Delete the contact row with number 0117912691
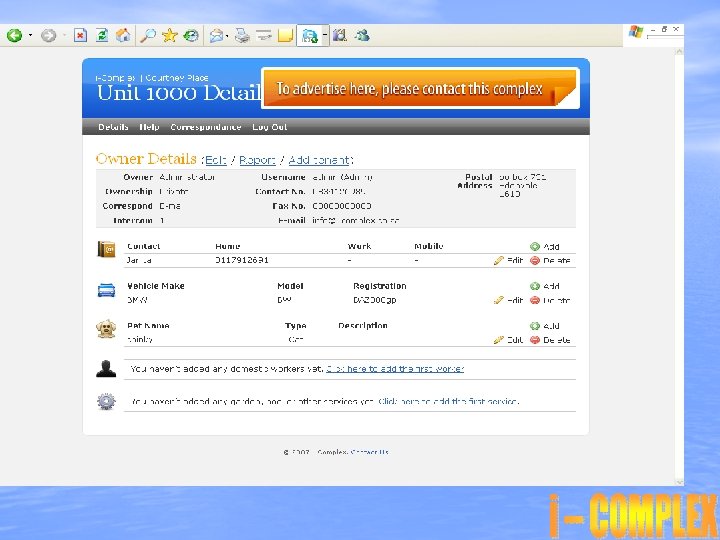The width and height of the screenshot is (720, 540). click(x=550, y=260)
